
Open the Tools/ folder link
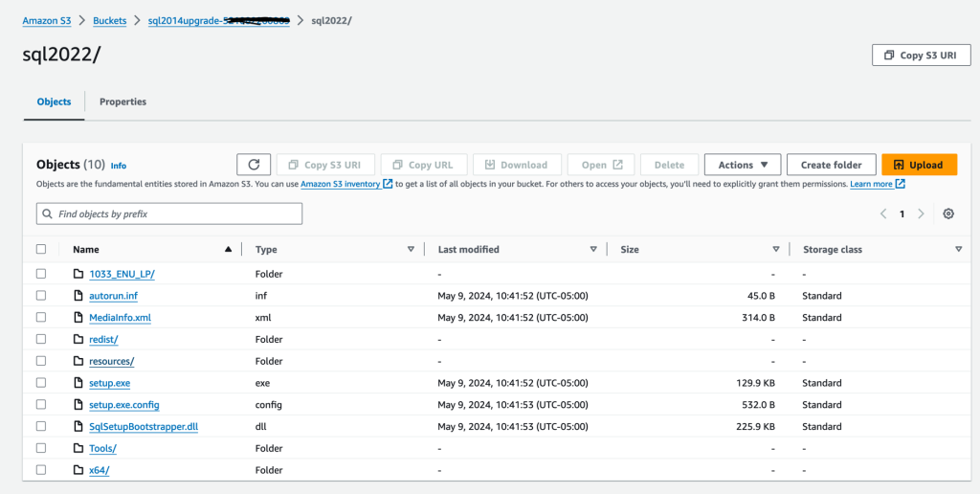click(102, 448)
